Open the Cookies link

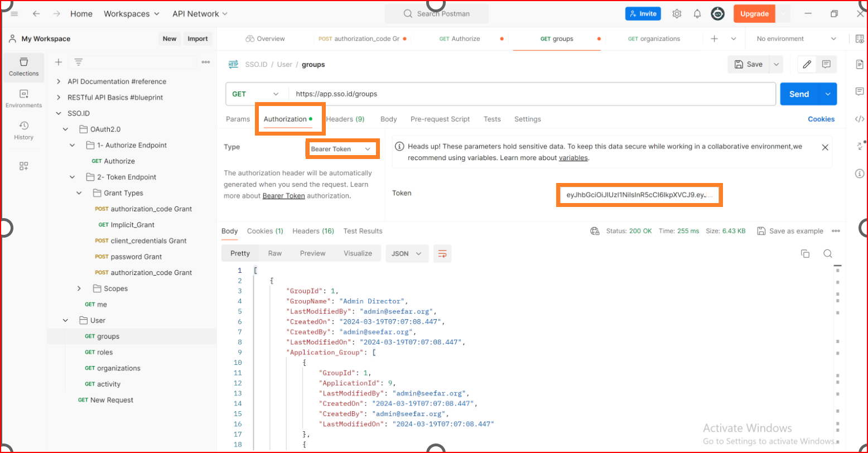pos(821,119)
